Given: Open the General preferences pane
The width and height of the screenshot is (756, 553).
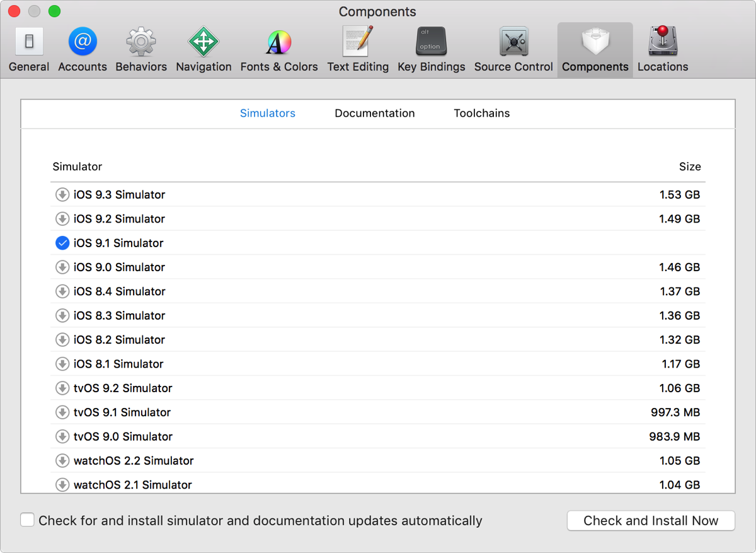Looking at the screenshot, I should [x=29, y=50].
